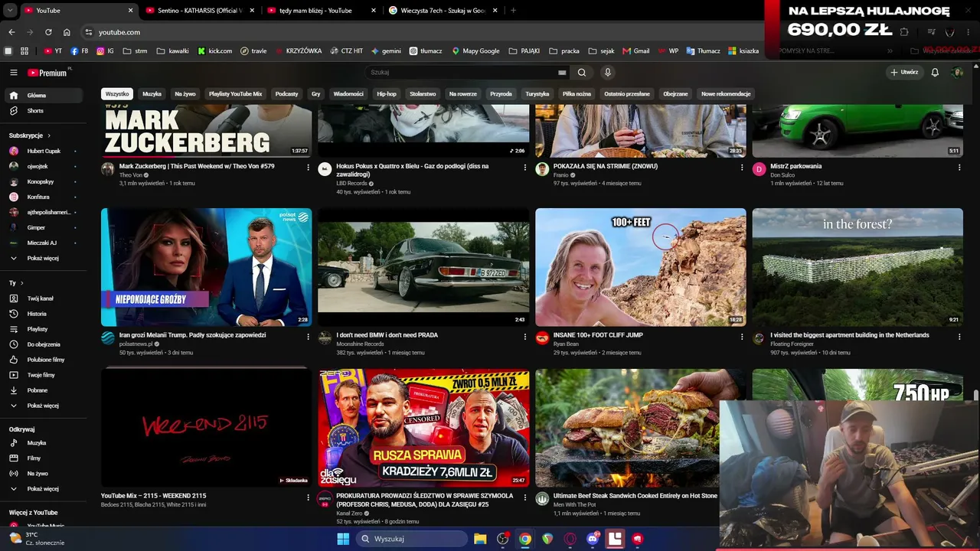Viewport: 980px width, 551px height.
Task: Open the Floating Foreigner channel link
Action: (x=795, y=344)
